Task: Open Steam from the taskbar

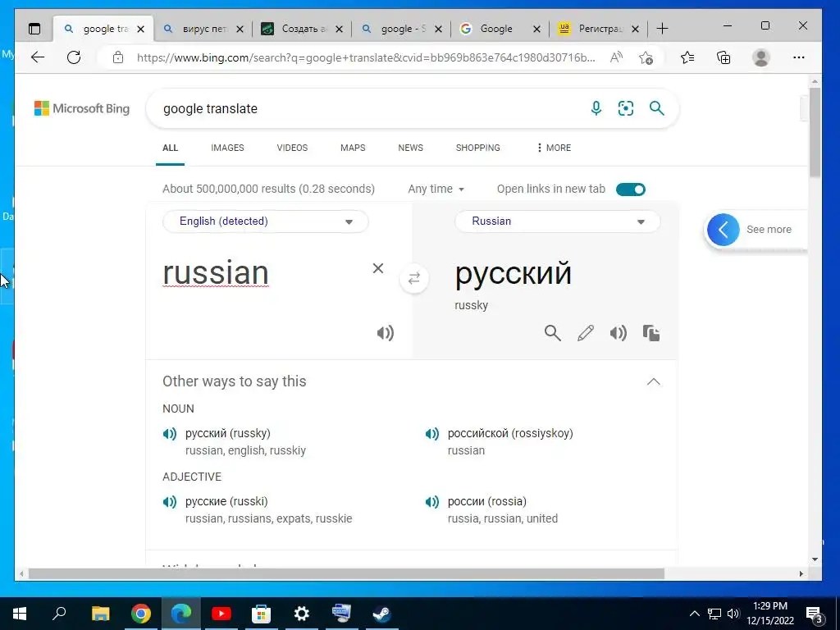Action: tap(381, 614)
